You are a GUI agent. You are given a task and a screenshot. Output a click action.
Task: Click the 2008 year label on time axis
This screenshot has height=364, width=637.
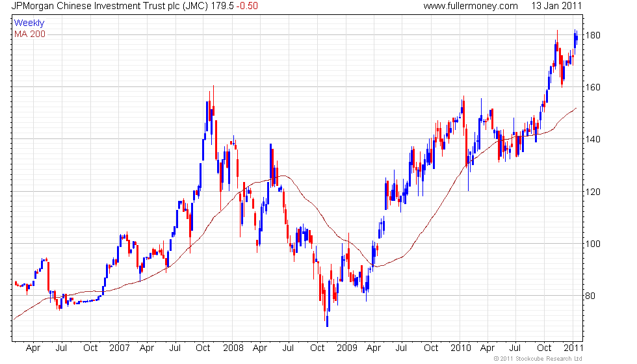233,348
